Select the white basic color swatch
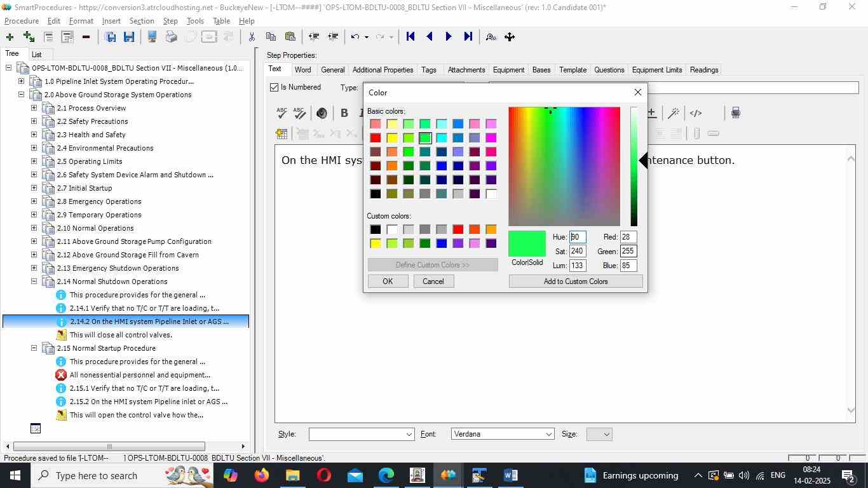 point(491,194)
